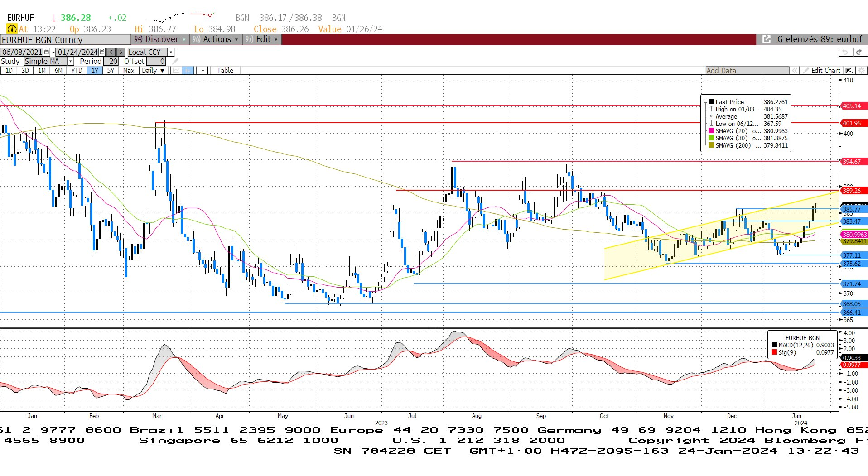Viewport: 868px width, 476px height.
Task: Click the 371.74 support level label
Action: 854,284
